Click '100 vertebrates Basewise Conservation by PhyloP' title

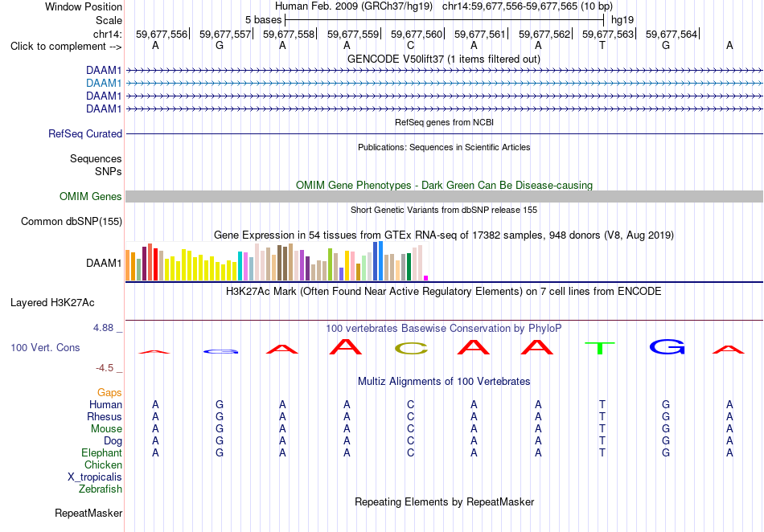444,329
